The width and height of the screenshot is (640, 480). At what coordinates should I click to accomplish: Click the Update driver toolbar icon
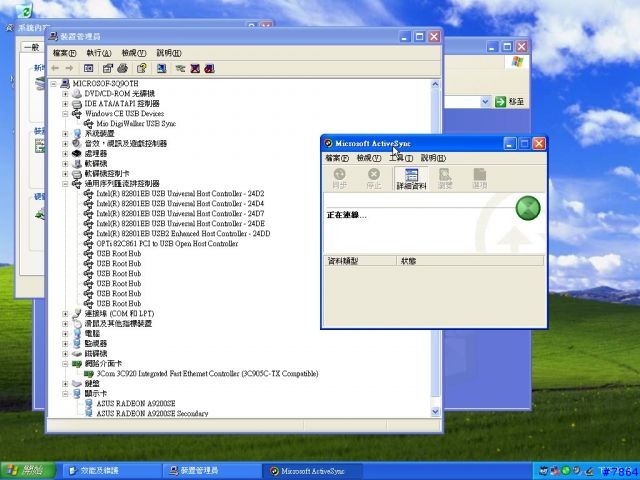tap(180, 68)
